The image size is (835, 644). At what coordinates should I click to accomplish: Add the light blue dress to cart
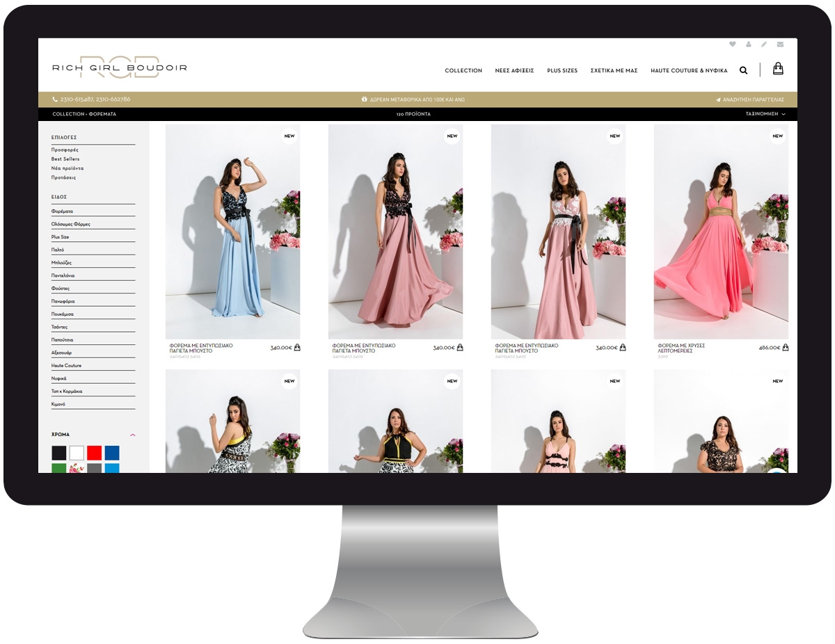(297, 348)
